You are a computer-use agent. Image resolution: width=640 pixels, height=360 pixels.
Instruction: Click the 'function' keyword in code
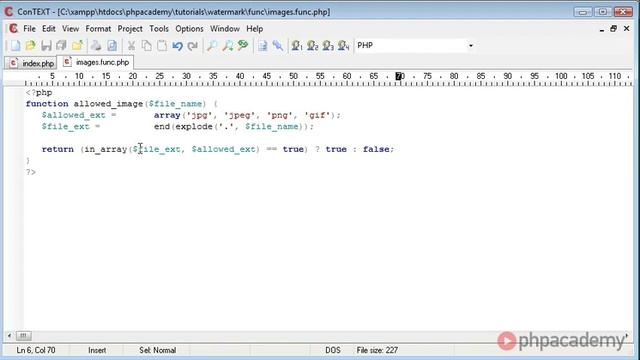tap(47, 104)
